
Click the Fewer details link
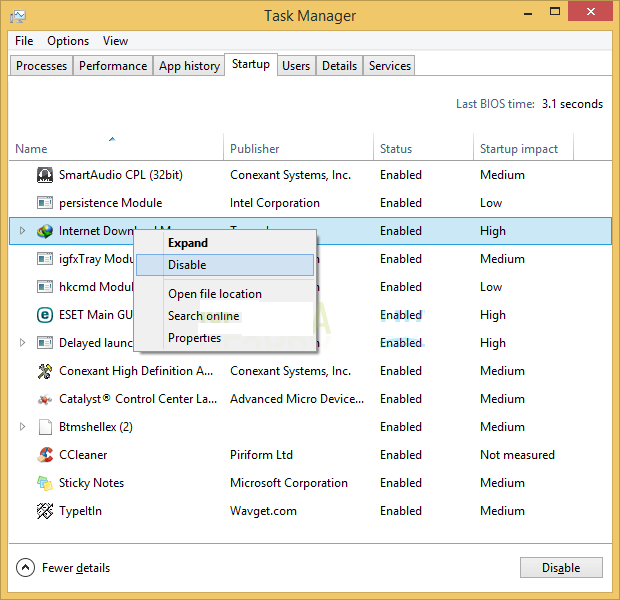click(76, 568)
